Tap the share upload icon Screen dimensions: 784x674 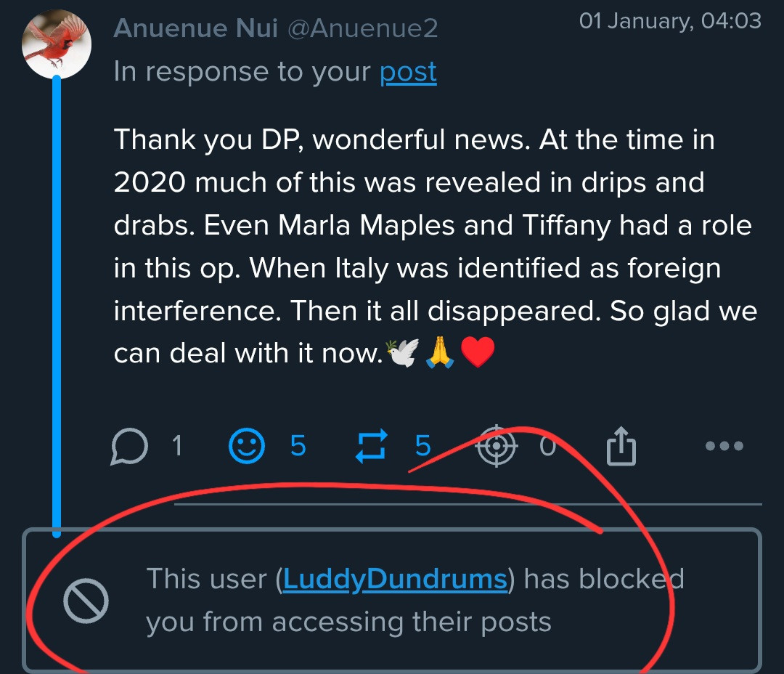(621, 445)
